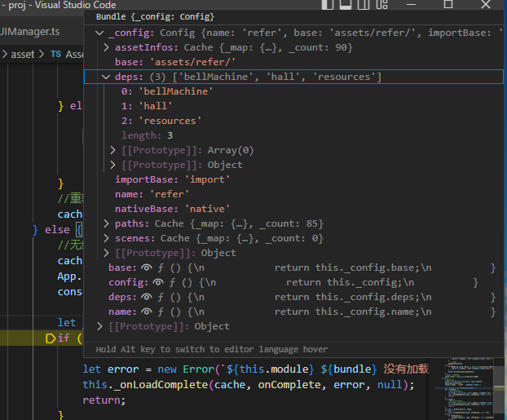The width and height of the screenshot is (507, 420).
Task: Select the UIManager.ts editor tab
Action: coord(29,31)
